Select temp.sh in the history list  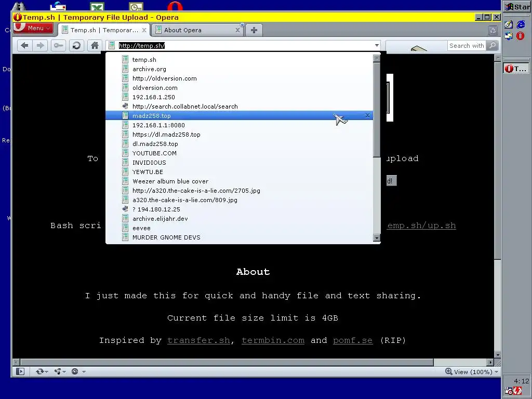(x=239, y=60)
